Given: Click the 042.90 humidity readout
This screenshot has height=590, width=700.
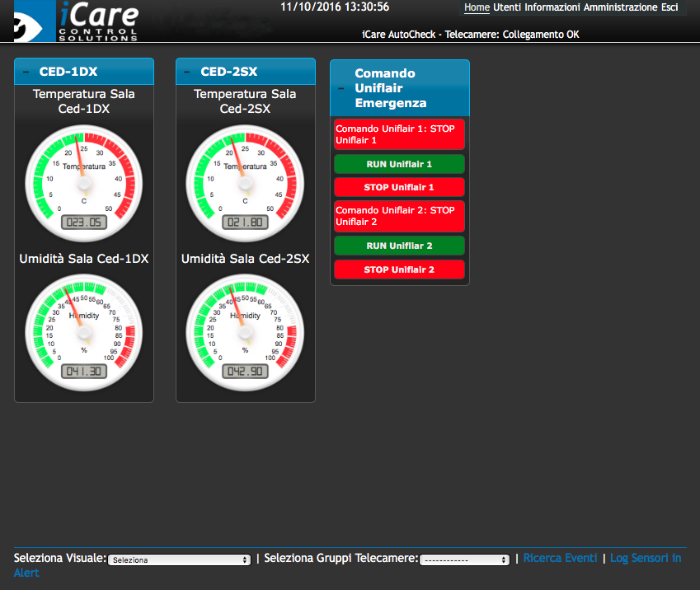Looking at the screenshot, I should 245,372.
